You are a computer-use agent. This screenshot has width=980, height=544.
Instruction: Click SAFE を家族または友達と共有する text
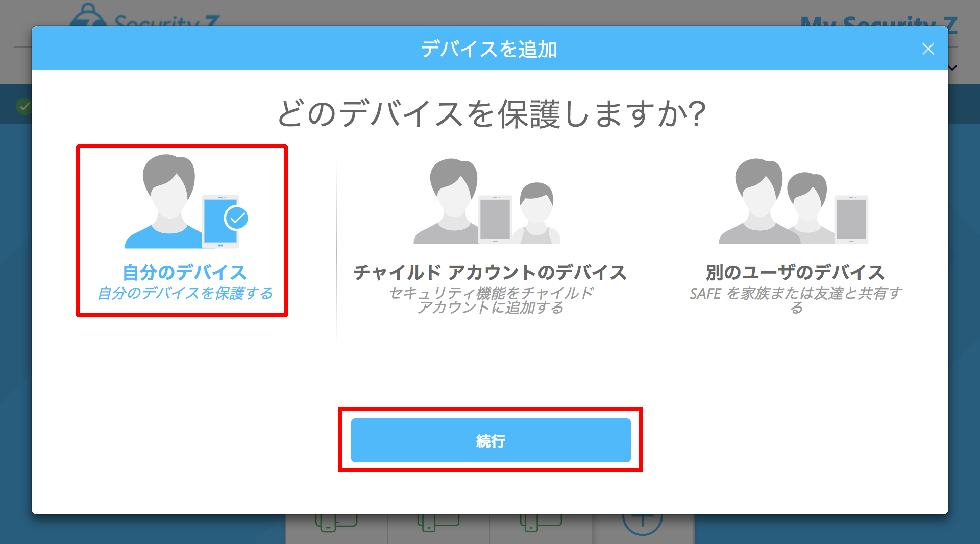coord(795,300)
